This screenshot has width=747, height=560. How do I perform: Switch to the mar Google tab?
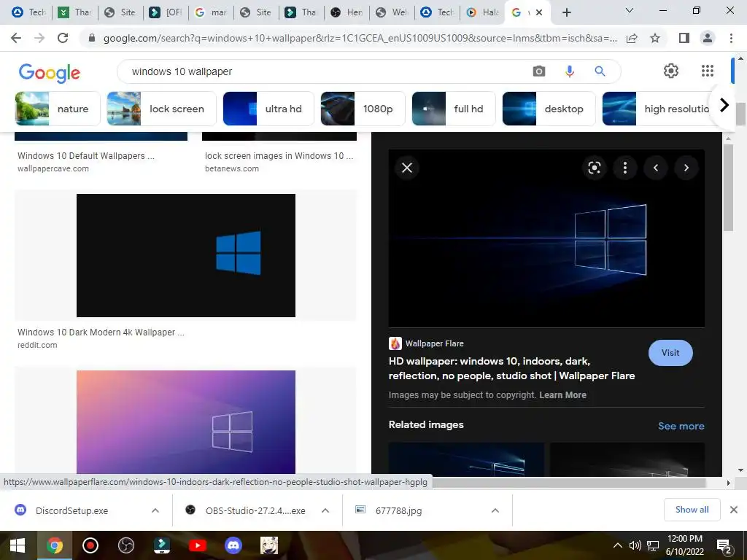coord(211,12)
